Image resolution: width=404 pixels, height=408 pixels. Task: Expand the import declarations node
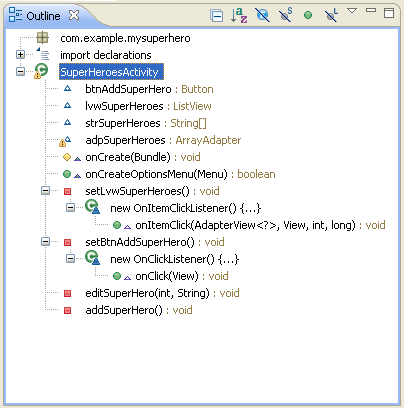click(x=20, y=55)
